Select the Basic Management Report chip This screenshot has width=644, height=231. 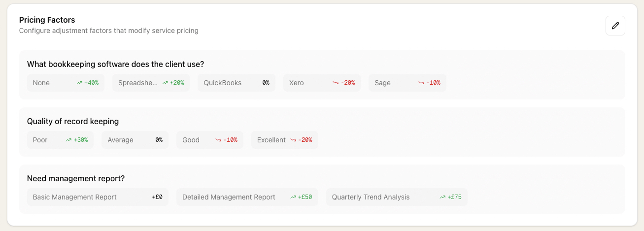tap(98, 197)
